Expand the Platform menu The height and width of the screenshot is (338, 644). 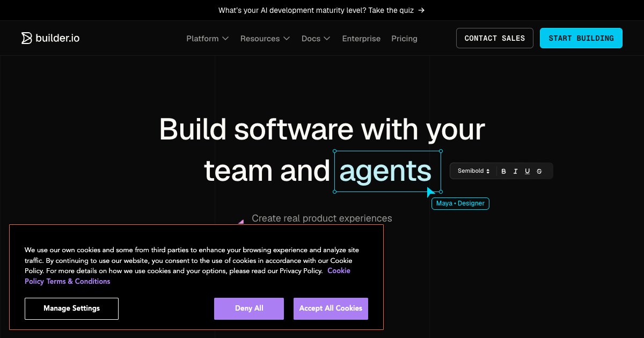point(208,39)
